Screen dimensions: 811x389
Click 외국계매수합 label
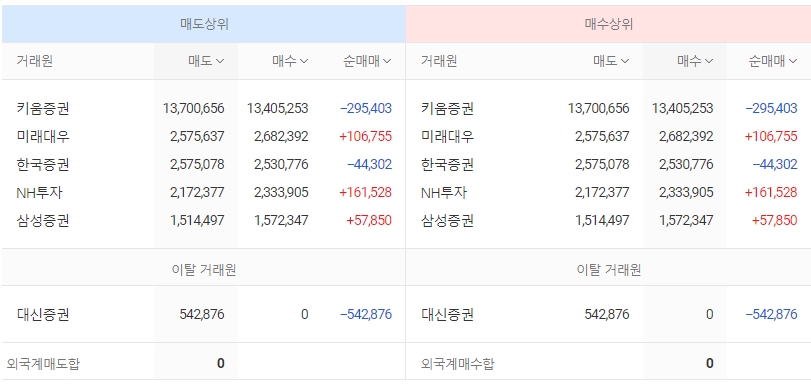pos(458,364)
